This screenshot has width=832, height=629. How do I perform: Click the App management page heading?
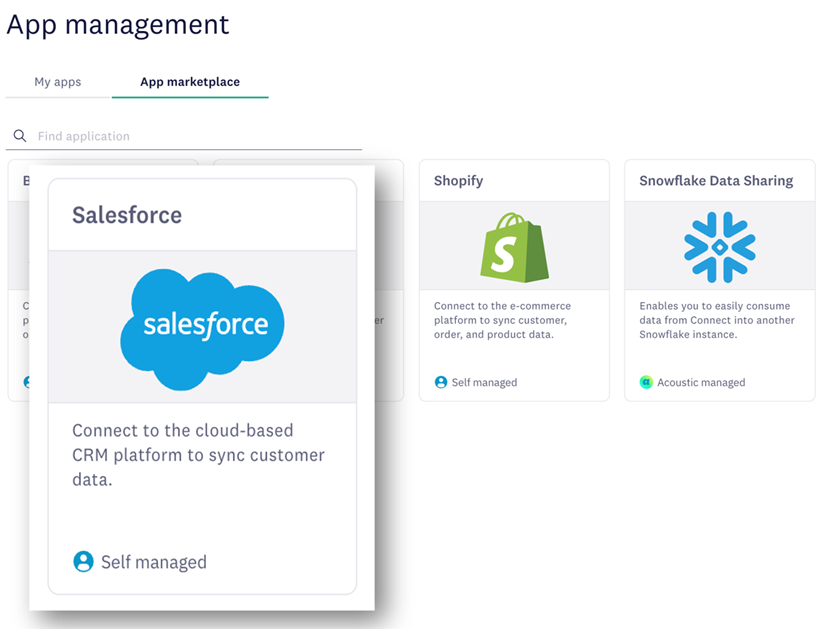pyautogui.click(x=118, y=24)
